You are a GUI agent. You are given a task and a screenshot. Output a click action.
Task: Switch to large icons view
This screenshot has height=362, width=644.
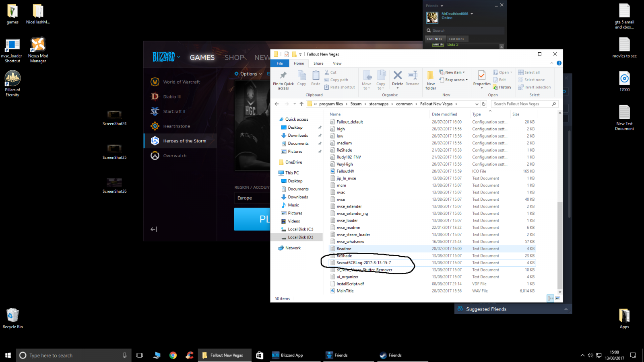coord(558,298)
